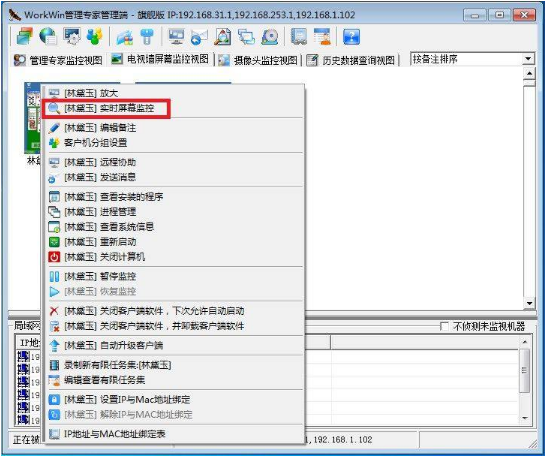Choose IP地址与MAC地址绑定表 menu item
This screenshot has height=457, width=547.
pyautogui.click(x=173, y=434)
